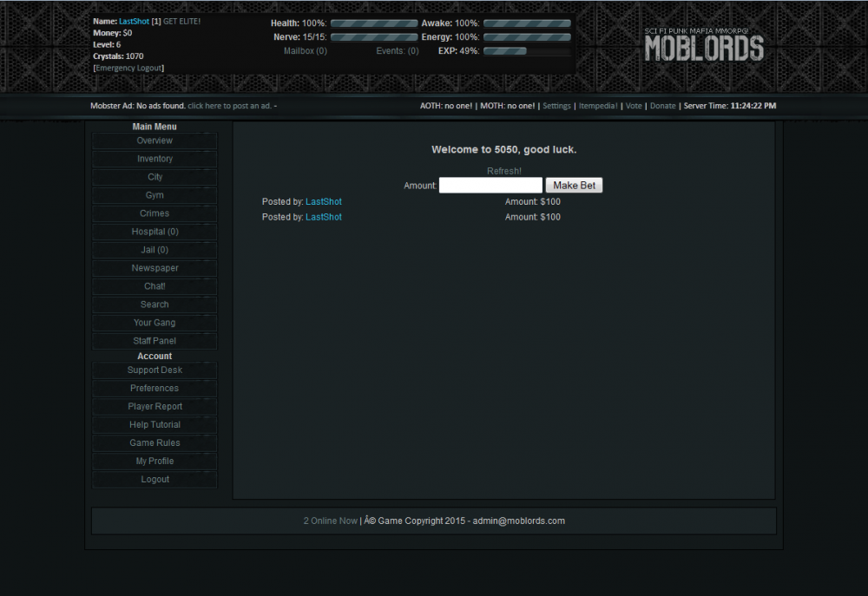This screenshot has width=868, height=596.
Task: Click 'click here to post an ad'
Action: (x=228, y=105)
